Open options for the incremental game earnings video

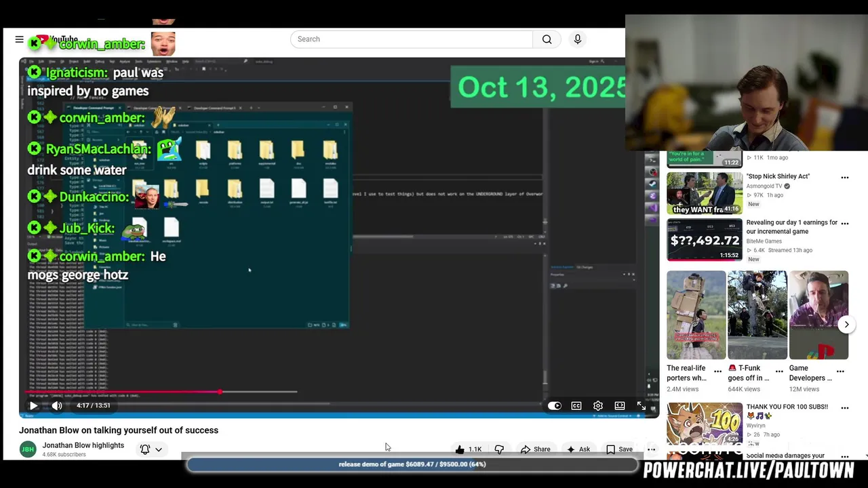point(845,223)
